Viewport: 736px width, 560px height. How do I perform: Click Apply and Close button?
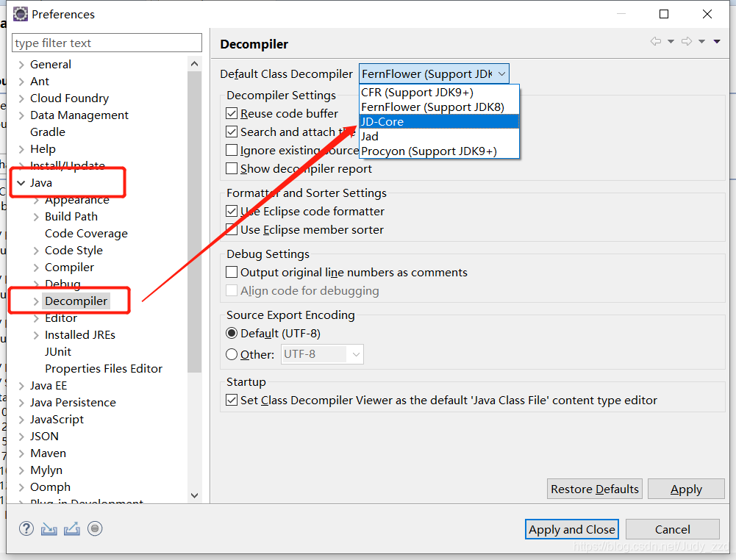click(571, 529)
